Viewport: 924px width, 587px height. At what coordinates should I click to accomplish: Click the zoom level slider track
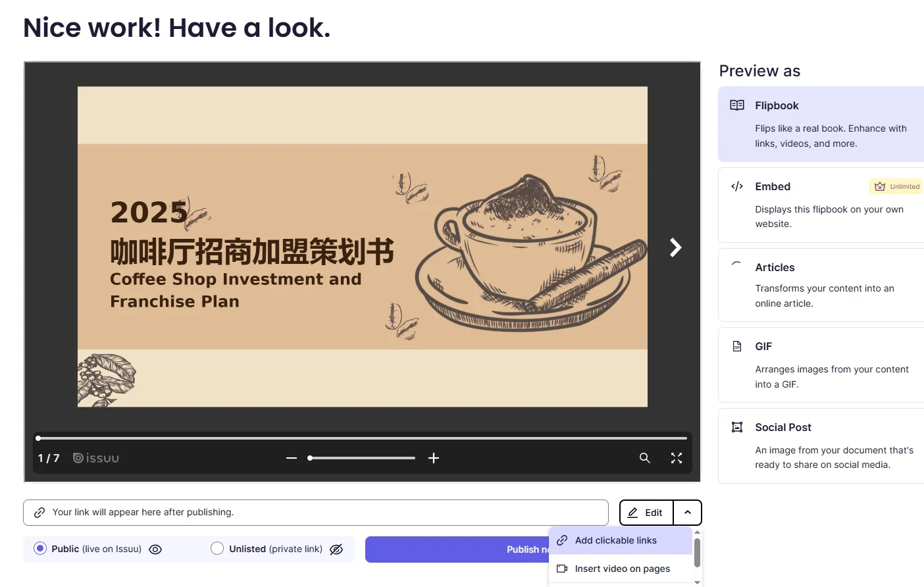[362, 458]
